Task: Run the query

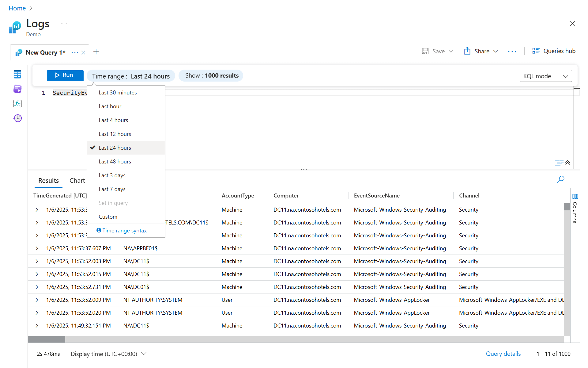Action: click(x=65, y=75)
